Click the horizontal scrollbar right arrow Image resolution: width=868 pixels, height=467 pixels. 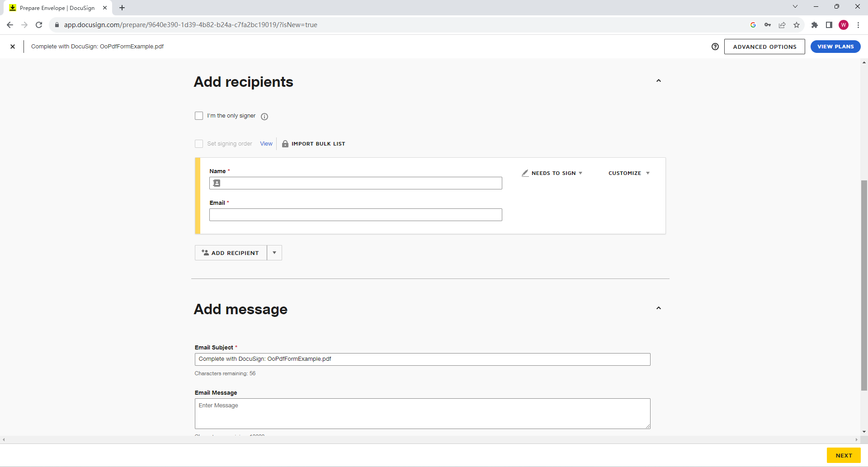(x=856, y=439)
